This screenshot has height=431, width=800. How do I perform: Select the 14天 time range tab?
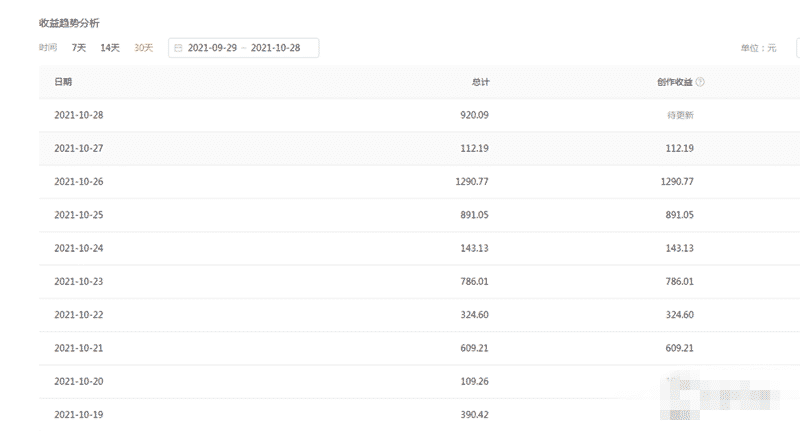coord(110,48)
